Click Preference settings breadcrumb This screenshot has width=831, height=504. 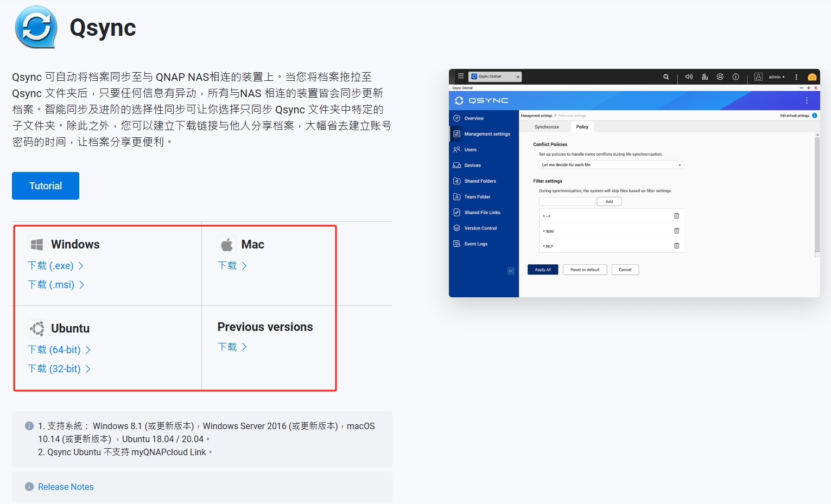pos(572,116)
